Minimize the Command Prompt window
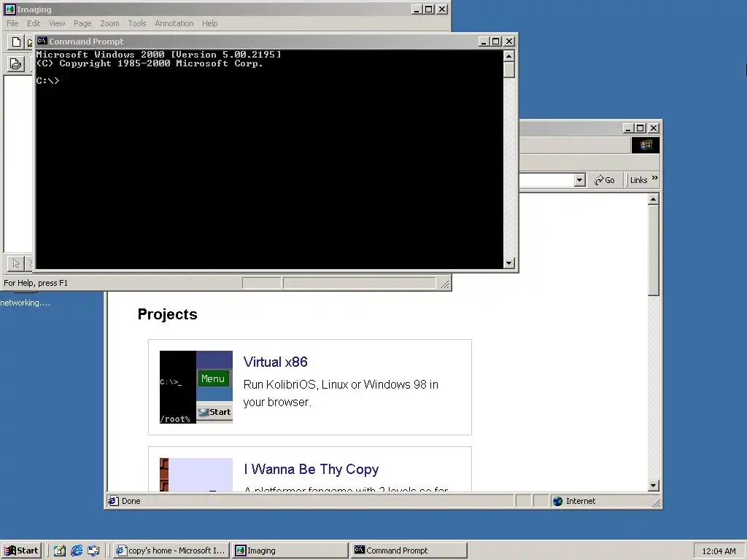Screen dimensions: 747x560 pos(484,42)
